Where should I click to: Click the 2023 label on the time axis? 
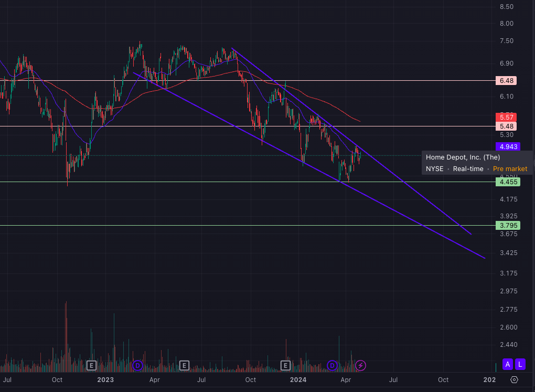pyautogui.click(x=105, y=379)
